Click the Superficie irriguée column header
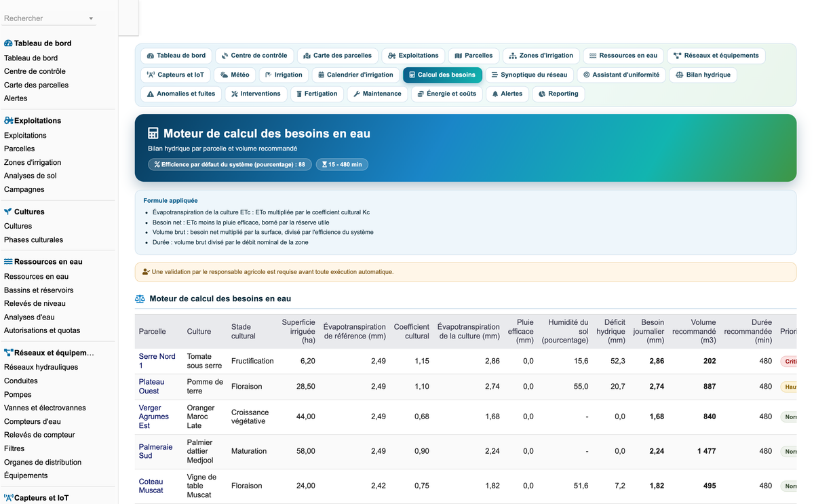Viewport: 814px width, 504px height. point(298,331)
